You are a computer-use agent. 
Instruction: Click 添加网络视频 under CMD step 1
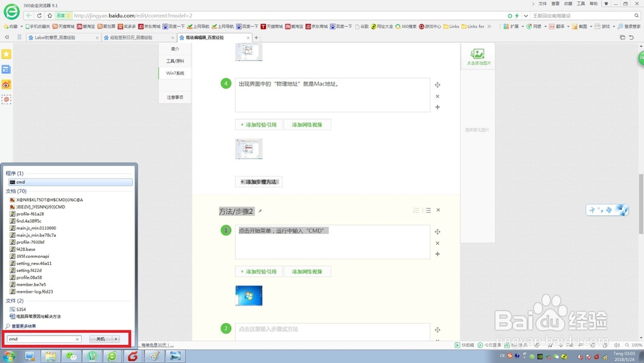(x=307, y=271)
